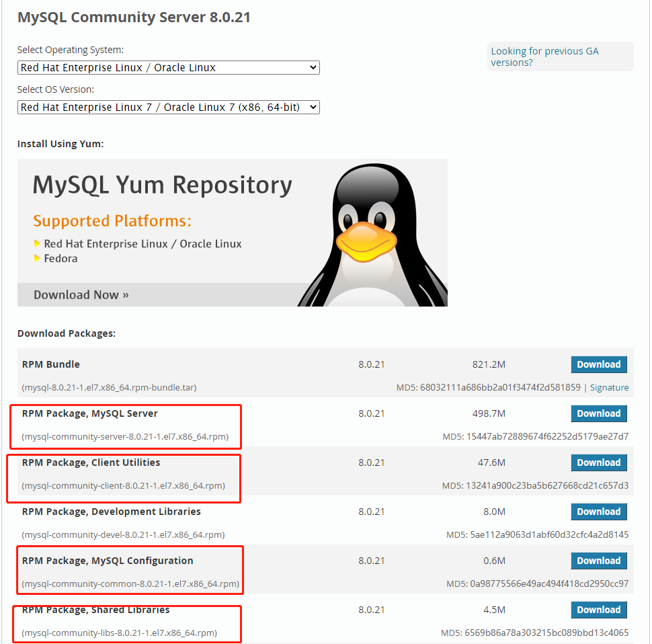
Task: Click the 8.0M size of Development Libraries
Action: [x=495, y=512]
